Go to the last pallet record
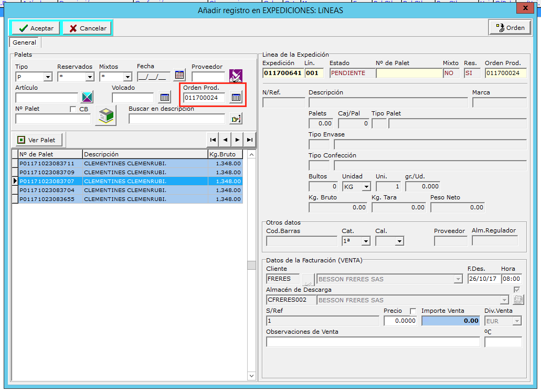 pyautogui.click(x=250, y=140)
